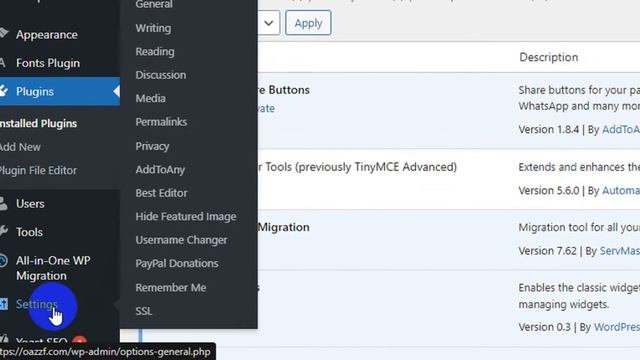The height and width of the screenshot is (360, 640).
Task: Open the Tools sidebar menu
Action: (29, 232)
